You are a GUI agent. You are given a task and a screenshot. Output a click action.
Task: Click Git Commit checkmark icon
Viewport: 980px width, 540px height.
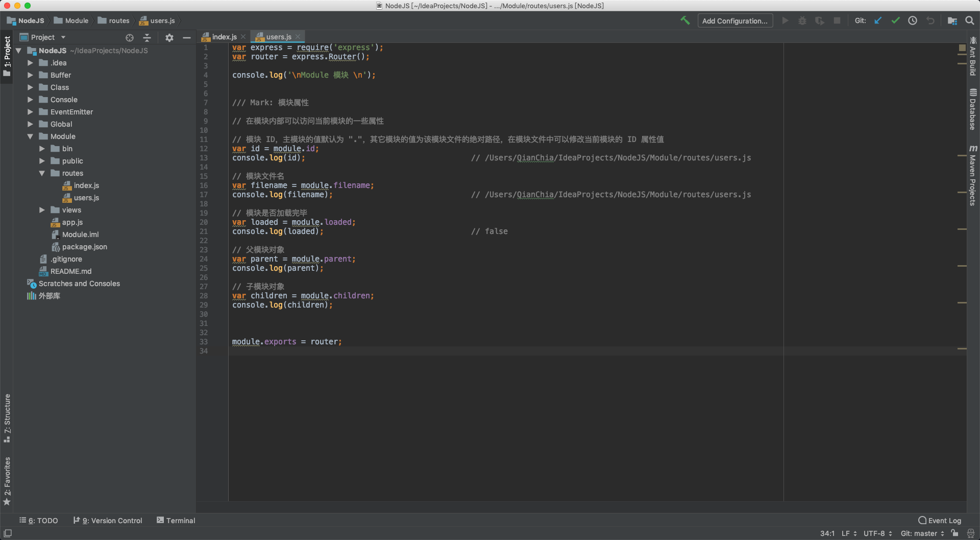click(x=895, y=20)
